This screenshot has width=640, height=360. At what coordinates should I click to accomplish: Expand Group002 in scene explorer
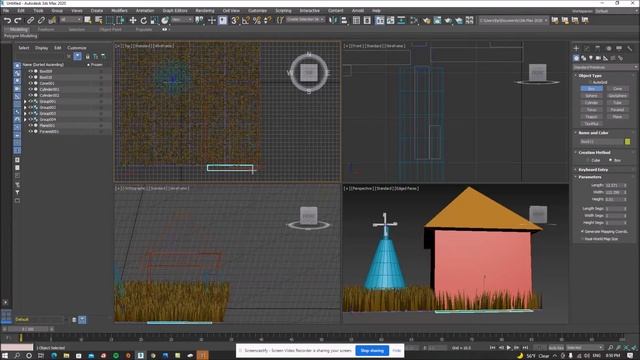[25, 108]
